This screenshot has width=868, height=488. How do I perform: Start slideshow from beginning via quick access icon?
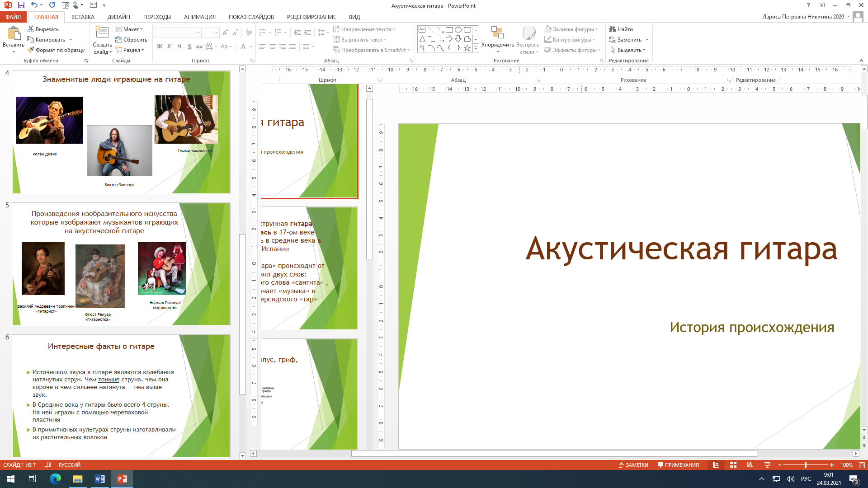[66, 5]
